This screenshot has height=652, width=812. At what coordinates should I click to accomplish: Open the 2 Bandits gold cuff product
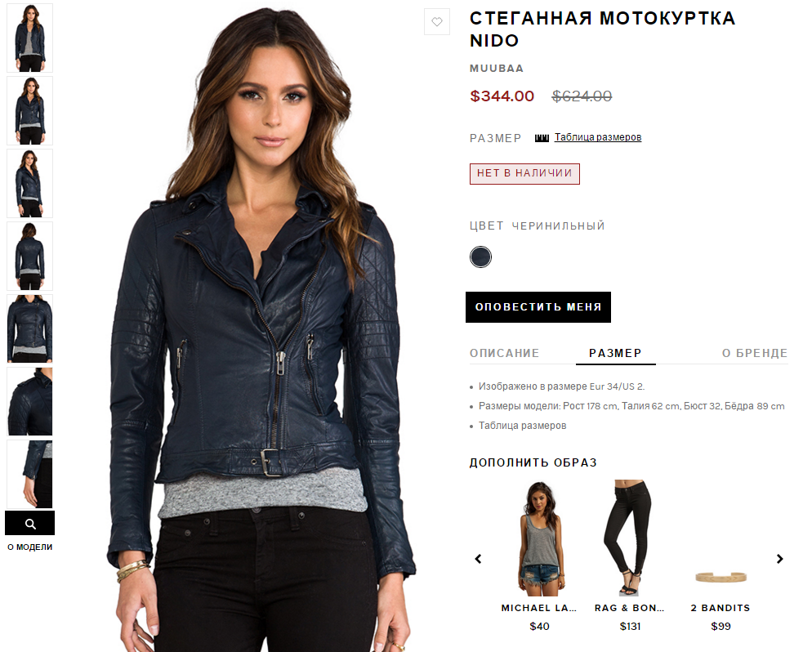[720, 576]
